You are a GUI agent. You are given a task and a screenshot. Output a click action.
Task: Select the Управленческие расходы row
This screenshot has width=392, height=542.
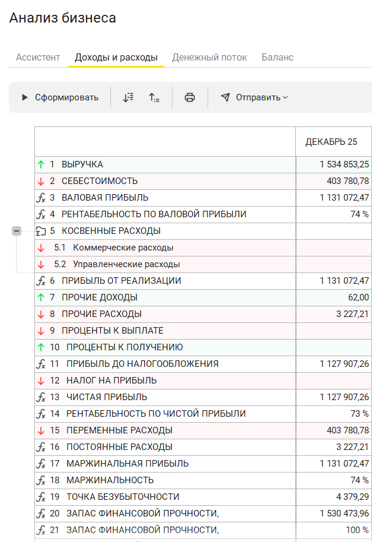click(x=126, y=264)
